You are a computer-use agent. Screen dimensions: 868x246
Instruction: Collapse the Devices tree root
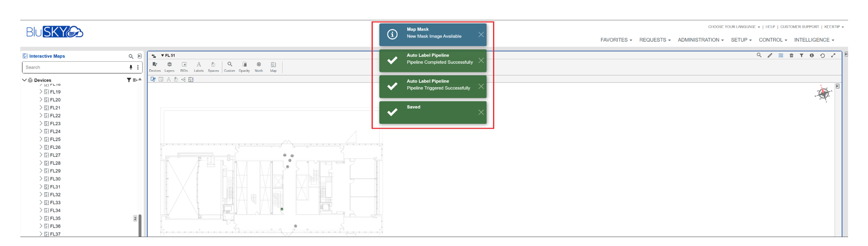point(25,80)
